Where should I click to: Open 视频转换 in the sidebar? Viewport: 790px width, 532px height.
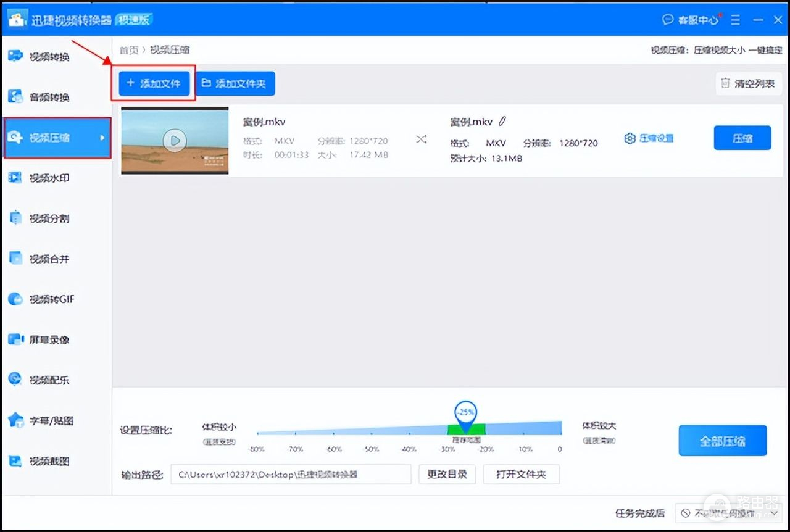point(49,57)
